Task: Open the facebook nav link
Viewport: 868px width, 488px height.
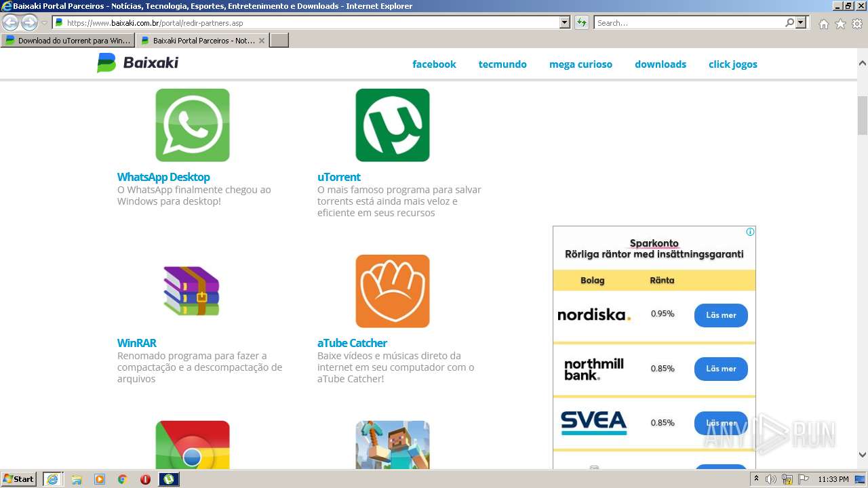Action: (434, 64)
